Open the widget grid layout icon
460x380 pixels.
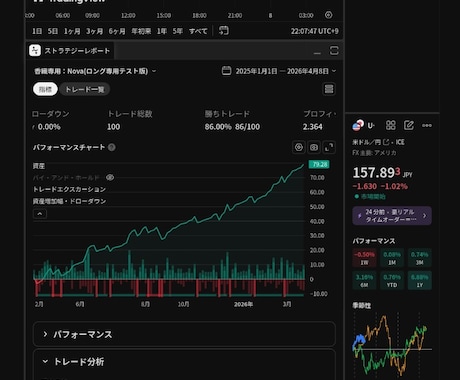391,125
